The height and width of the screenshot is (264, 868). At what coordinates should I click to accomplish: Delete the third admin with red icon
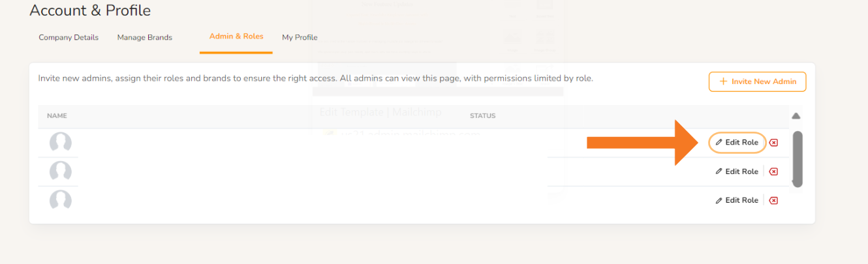tap(773, 201)
